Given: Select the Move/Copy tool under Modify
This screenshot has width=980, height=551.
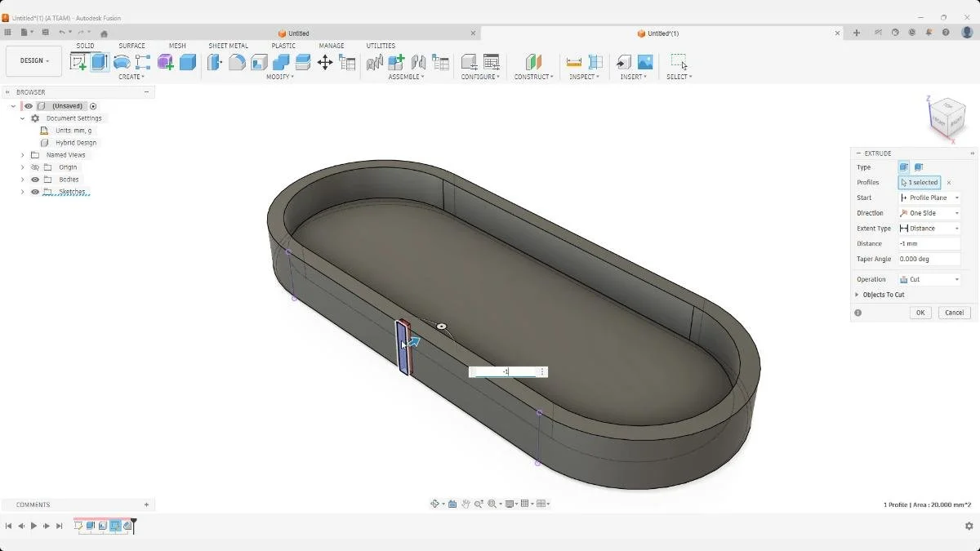Looking at the screenshot, I should coord(324,63).
